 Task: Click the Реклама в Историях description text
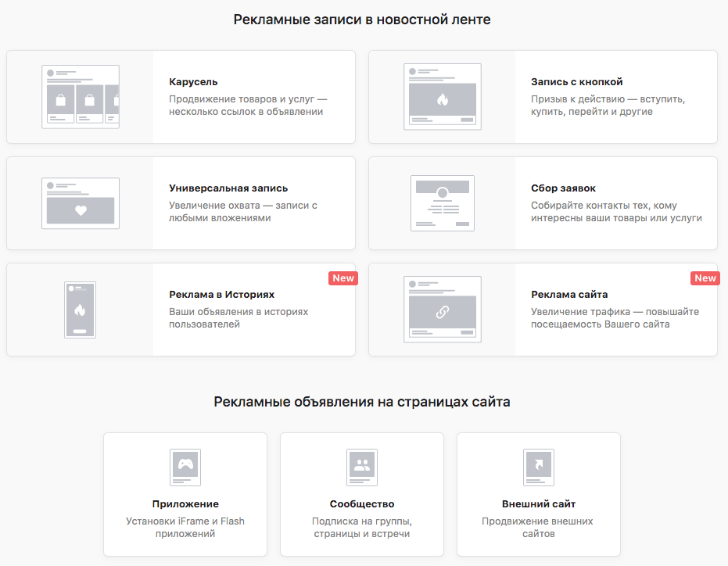point(238,318)
